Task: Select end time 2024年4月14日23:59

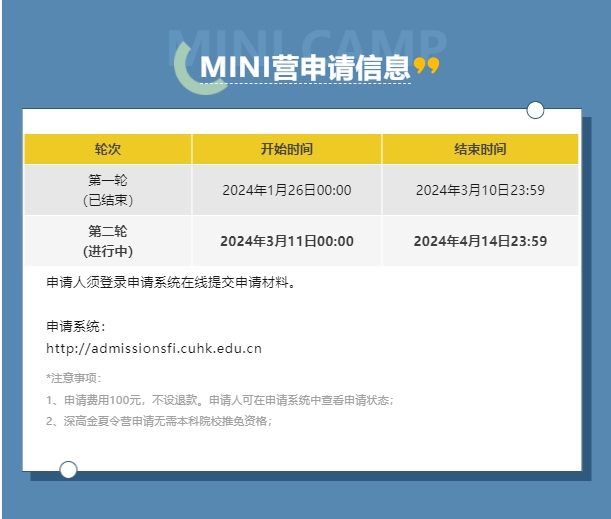Action: click(480, 241)
